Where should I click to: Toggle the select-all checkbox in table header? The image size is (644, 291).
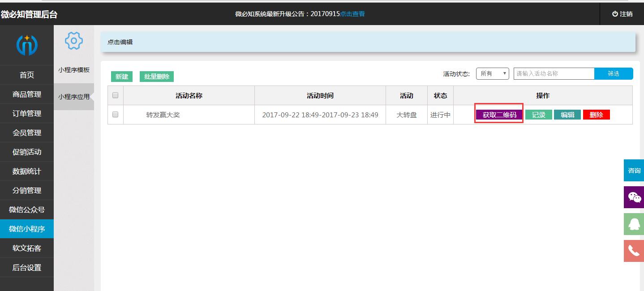pos(115,95)
